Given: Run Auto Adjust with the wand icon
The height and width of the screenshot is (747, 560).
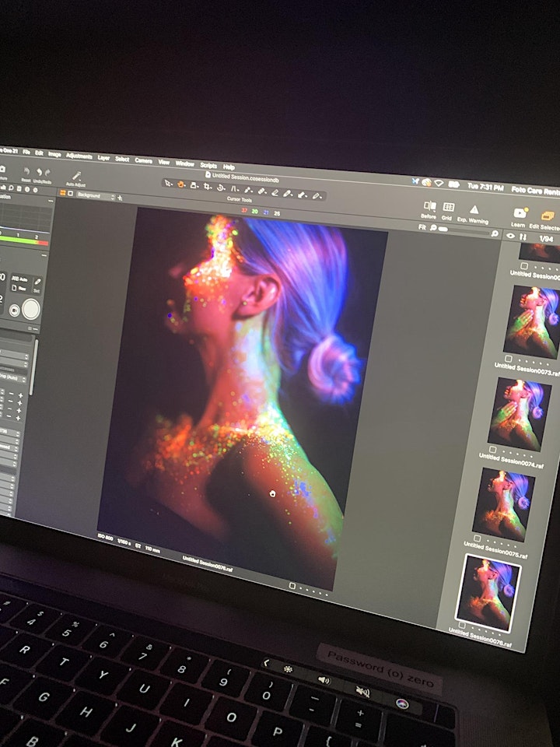Looking at the screenshot, I should [76, 176].
